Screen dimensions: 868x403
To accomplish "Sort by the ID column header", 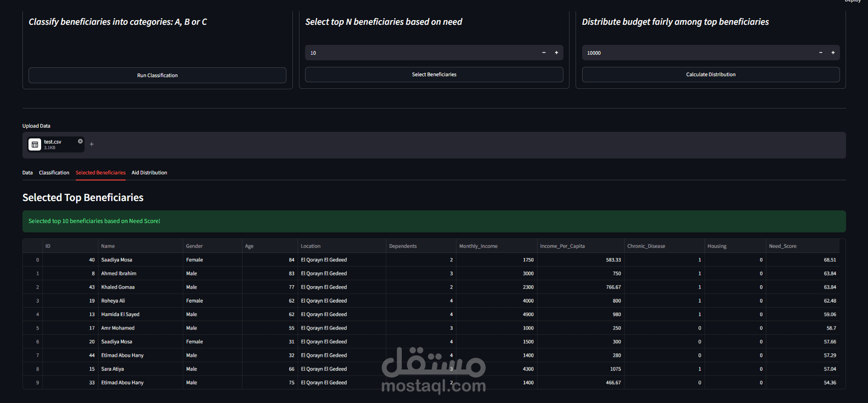I will (x=70, y=246).
